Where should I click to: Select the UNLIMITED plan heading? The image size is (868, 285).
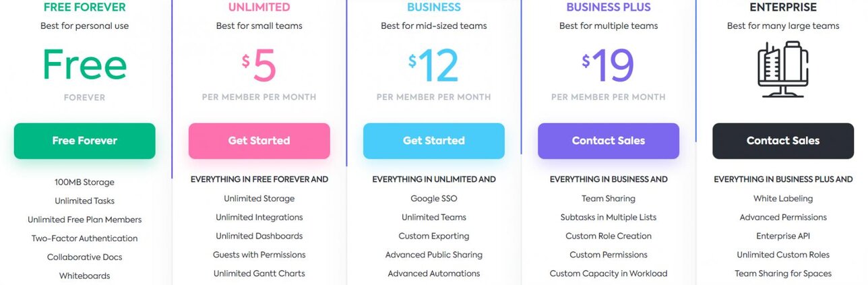click(x=259, y=7)
